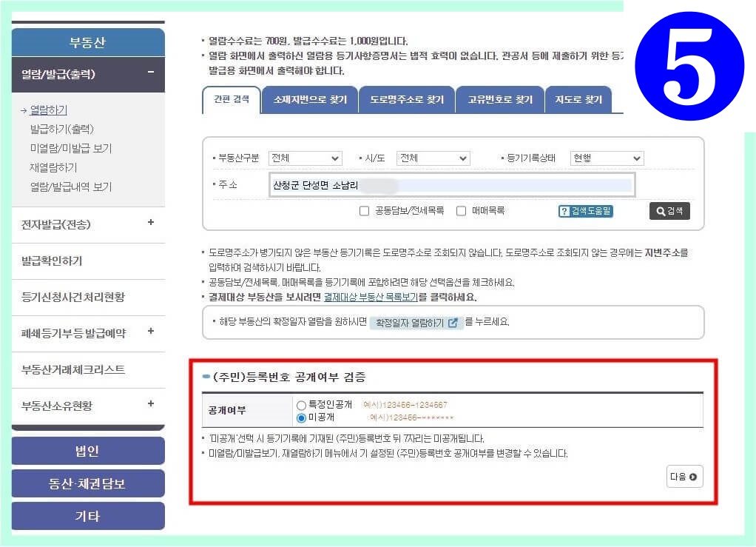Click the external-link icon beside 확정일자 열람하기
The image size is (756, 547).
tap(454, 322)
